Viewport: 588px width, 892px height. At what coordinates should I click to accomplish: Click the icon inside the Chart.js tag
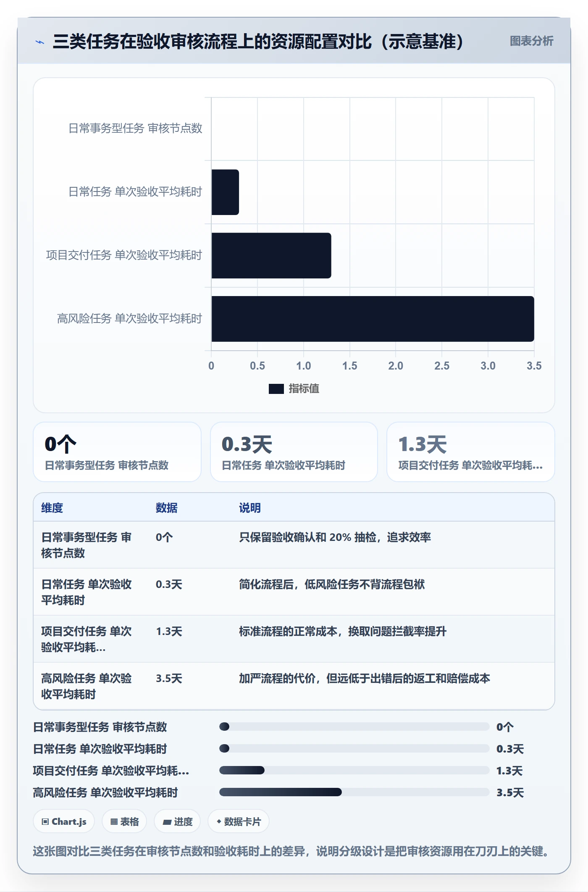pos(45,822)
